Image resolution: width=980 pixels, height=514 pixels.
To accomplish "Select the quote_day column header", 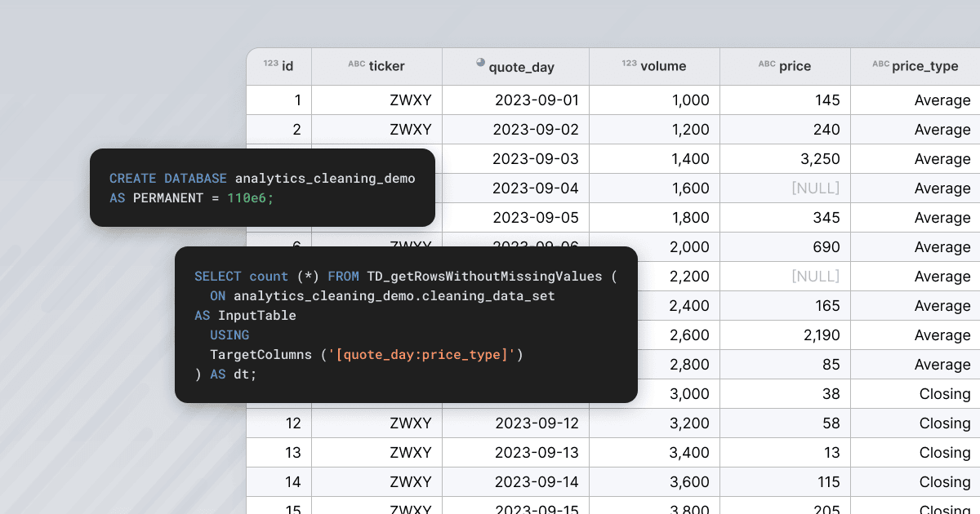I will (521, 68).
